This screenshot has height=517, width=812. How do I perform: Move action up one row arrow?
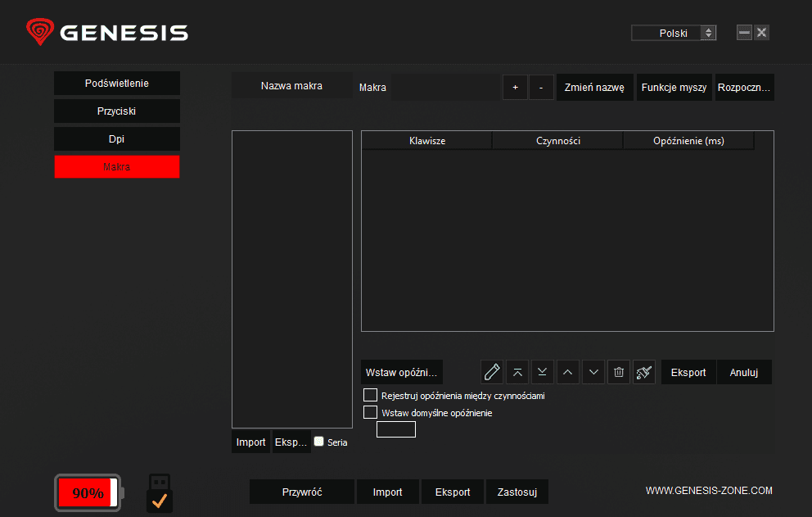[567, 372]
